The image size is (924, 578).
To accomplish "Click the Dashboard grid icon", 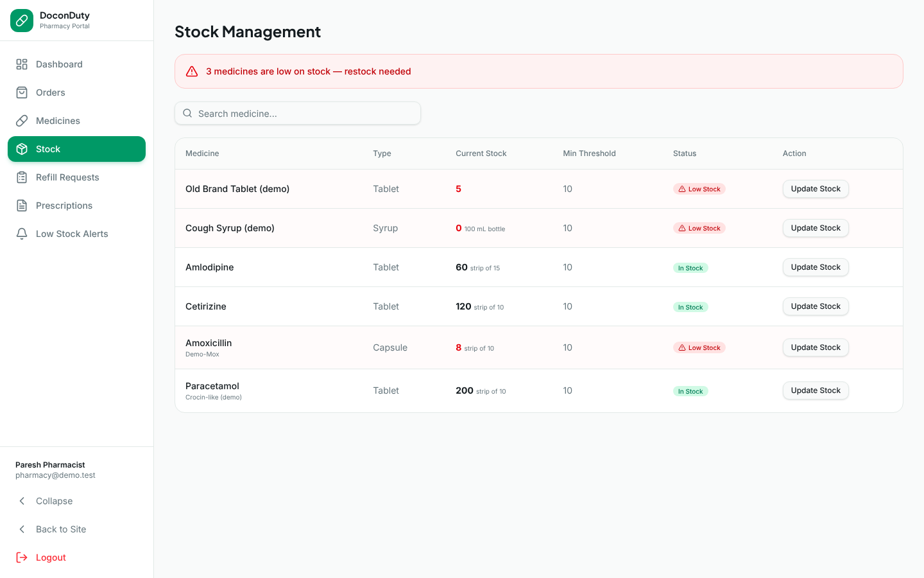I will 22,64.
